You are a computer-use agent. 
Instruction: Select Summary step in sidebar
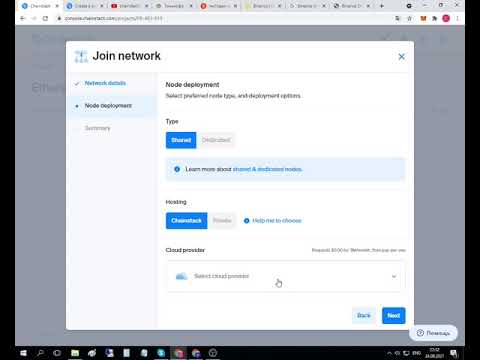pos(97,128)
